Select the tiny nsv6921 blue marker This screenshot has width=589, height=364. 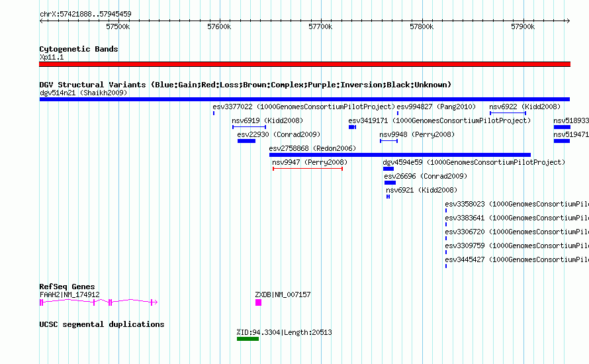click(x=388, y=197)
